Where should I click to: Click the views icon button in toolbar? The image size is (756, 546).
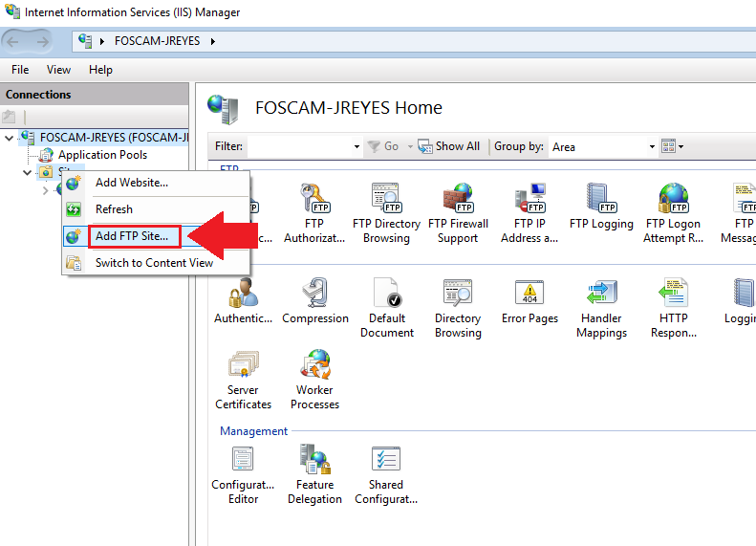(x=668, y=146)
